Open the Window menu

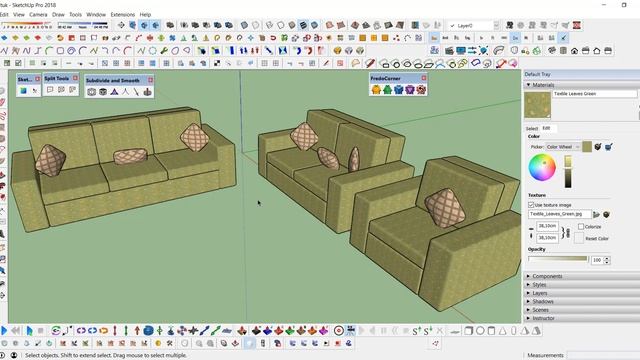[96, 14]
